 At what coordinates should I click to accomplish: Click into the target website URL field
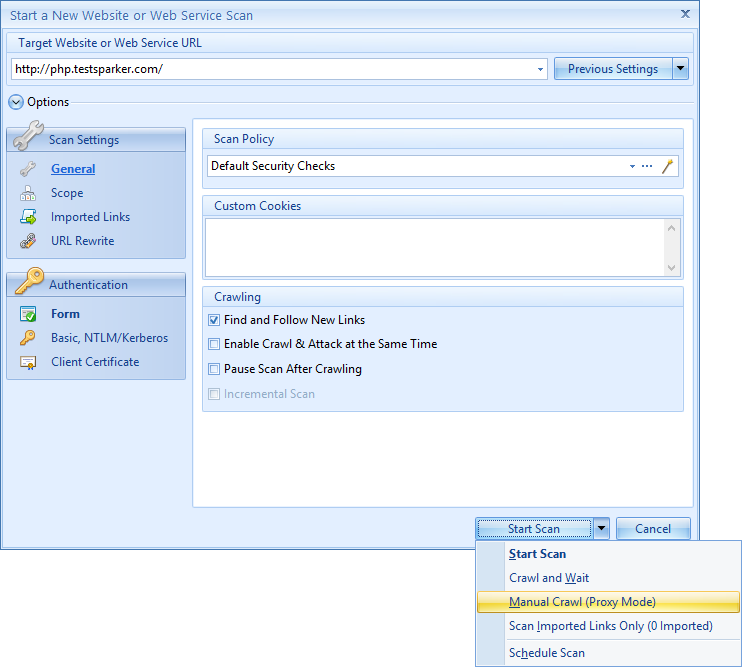(270, 70)
